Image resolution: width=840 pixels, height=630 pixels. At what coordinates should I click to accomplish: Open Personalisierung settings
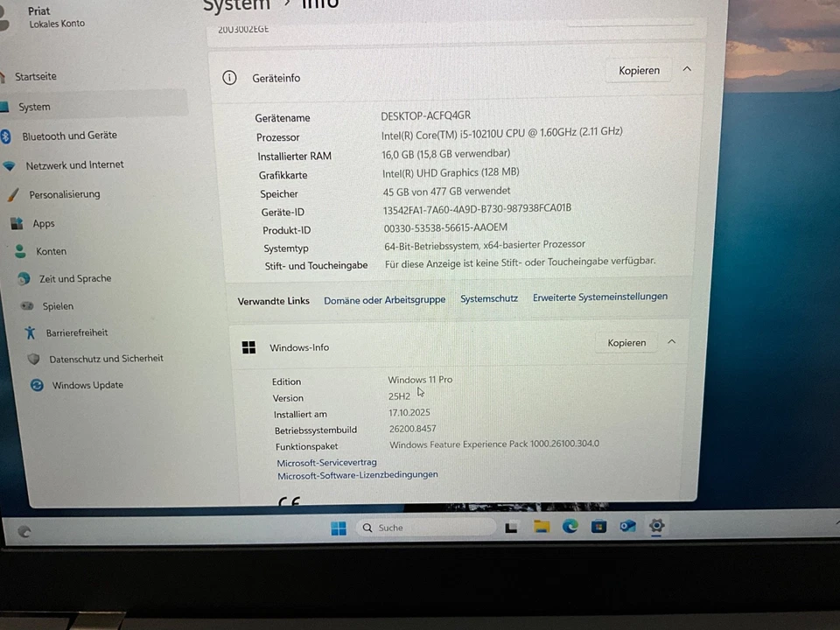coord(64,194)
